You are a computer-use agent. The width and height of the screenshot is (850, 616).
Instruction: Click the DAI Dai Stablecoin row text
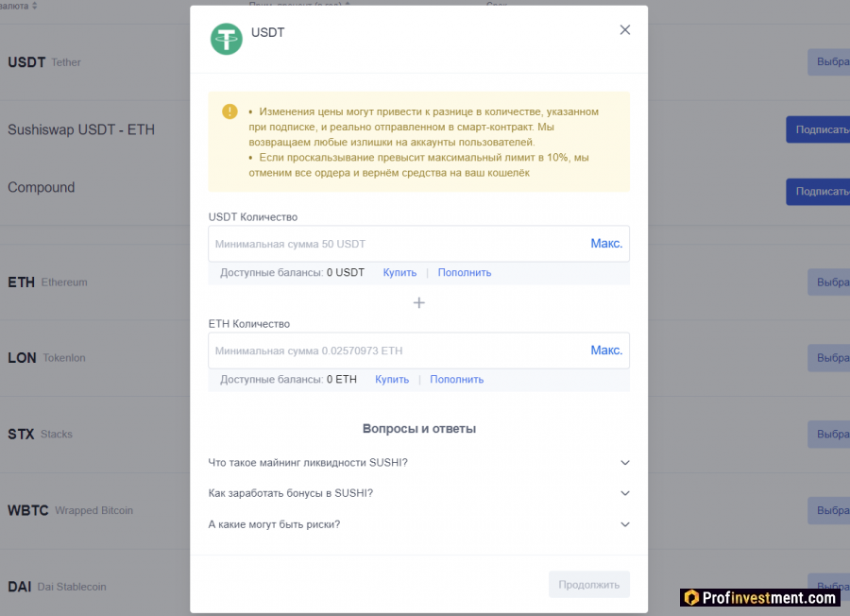tap(57, 587)
